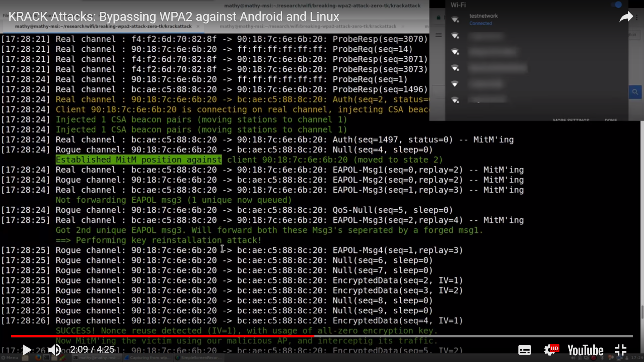Click the blue Connected status text
Screen dimensions: 644x362
tap(481, 23)
